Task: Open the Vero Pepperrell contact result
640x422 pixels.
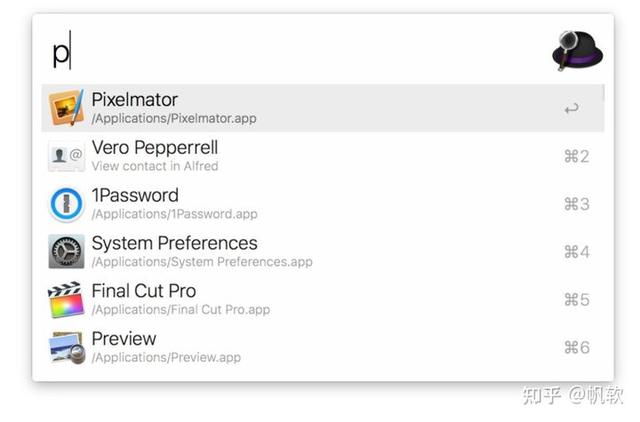Action: 323,156
